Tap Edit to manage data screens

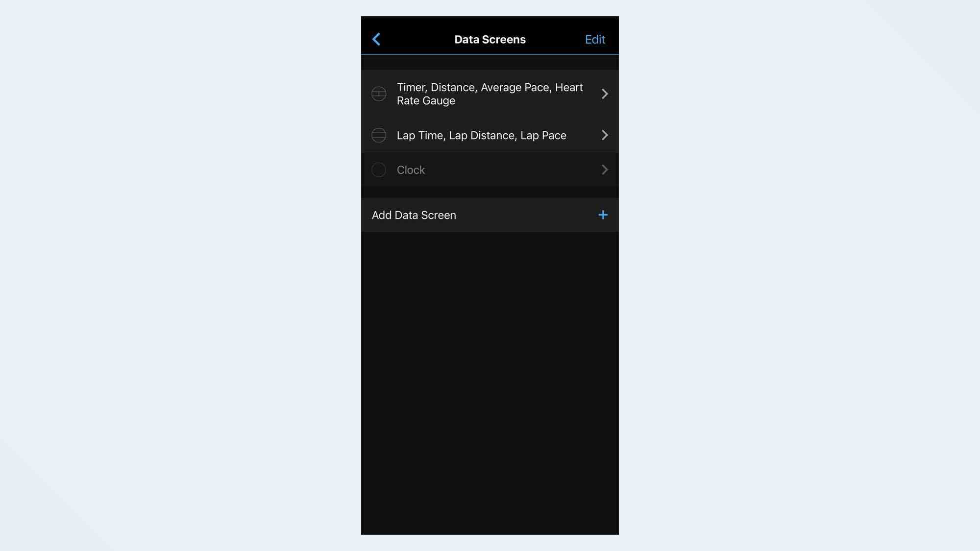click(594, 39)
